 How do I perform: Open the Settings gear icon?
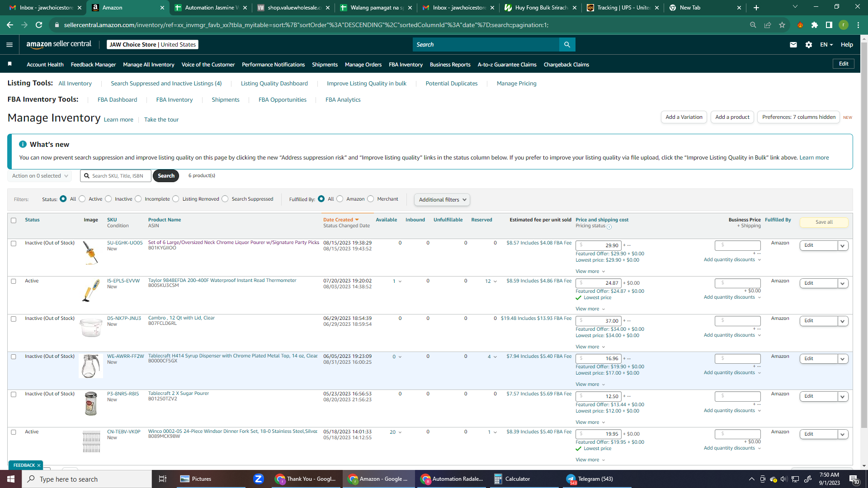[809, 44]
